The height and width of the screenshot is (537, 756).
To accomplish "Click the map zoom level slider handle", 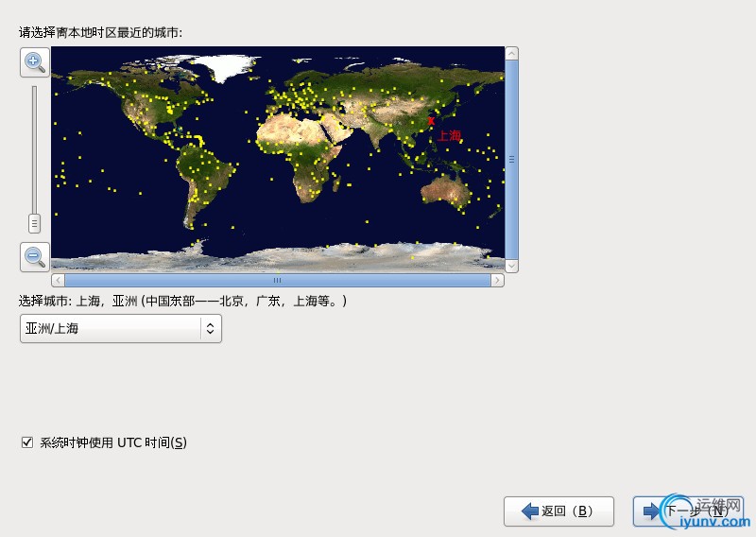I will [34, 223].
